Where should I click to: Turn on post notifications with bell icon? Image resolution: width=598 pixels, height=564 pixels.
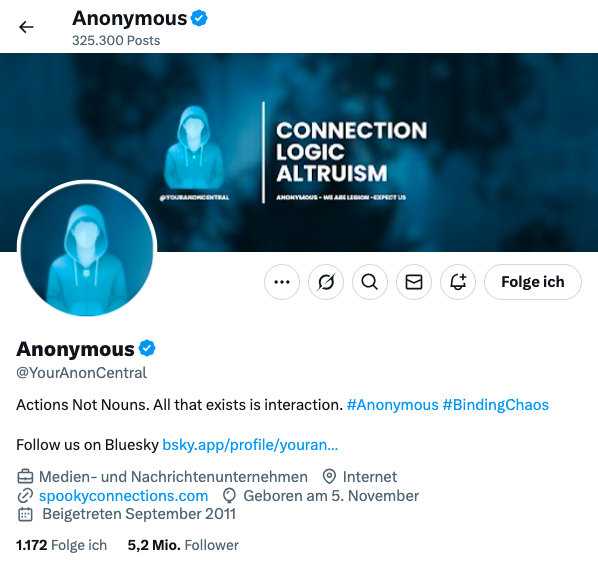458,282
